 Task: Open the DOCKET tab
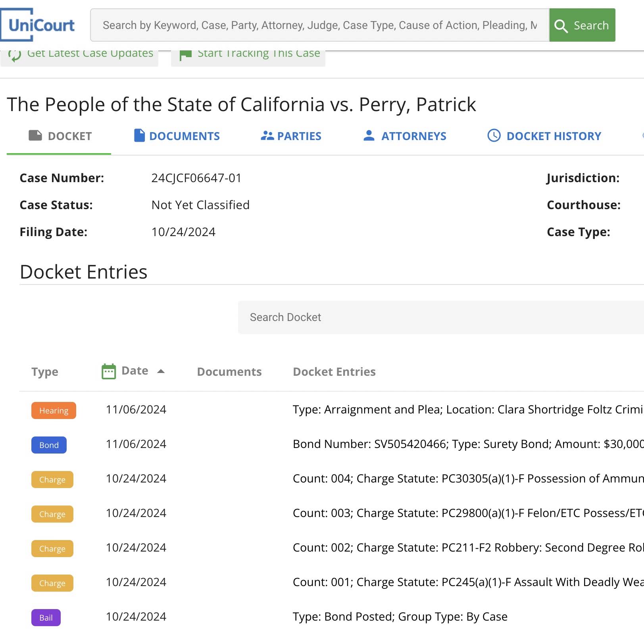(59, 136)
